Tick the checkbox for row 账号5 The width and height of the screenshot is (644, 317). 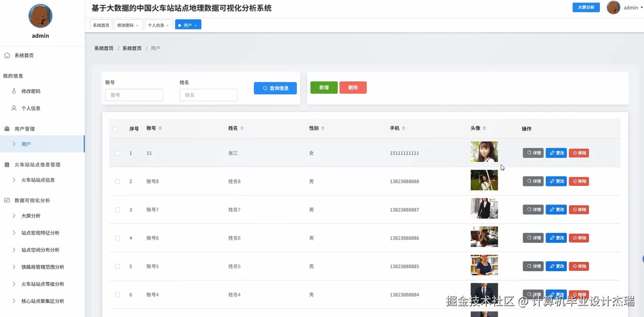tap(117, 266)
